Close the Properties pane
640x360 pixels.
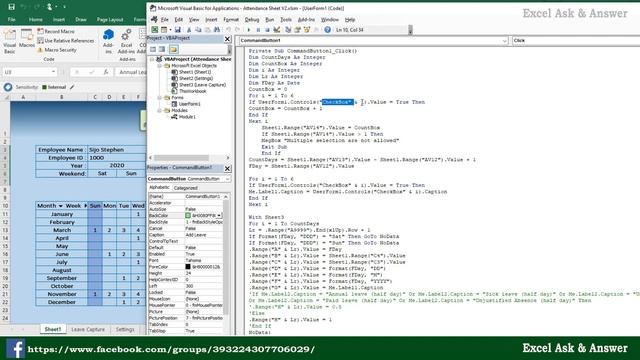point(228,168)
